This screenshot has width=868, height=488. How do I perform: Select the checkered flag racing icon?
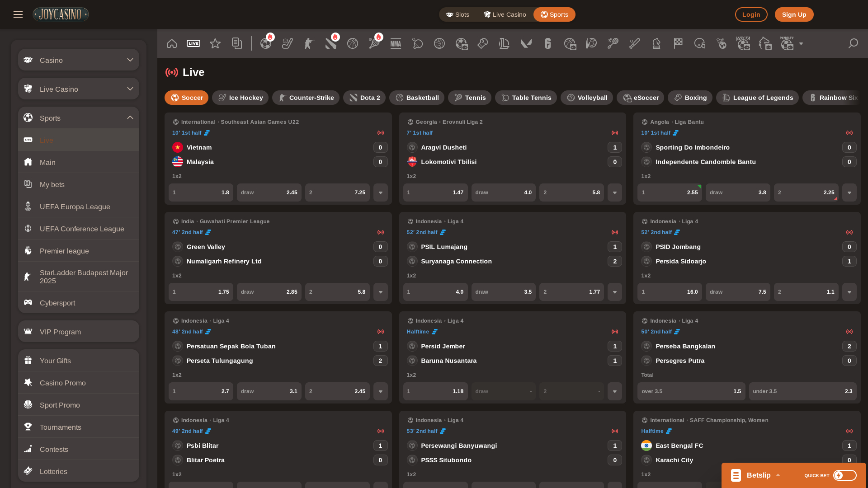click(x=678, y=43)
